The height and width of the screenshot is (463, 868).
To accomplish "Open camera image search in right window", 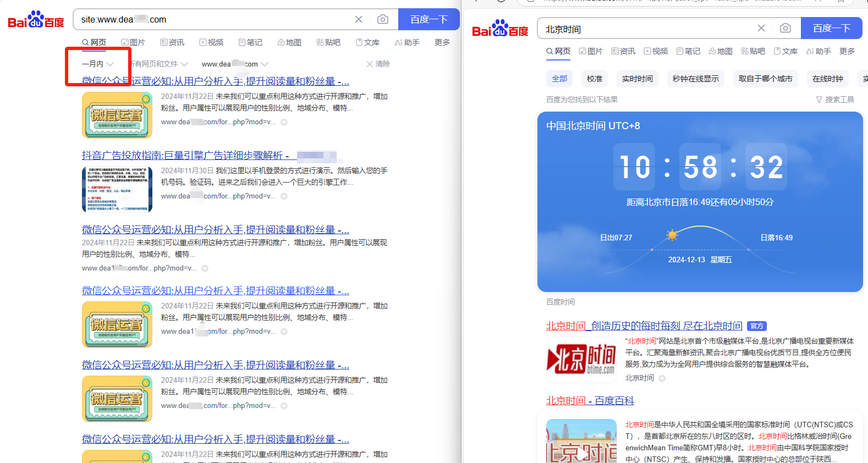I will (785, 28).
